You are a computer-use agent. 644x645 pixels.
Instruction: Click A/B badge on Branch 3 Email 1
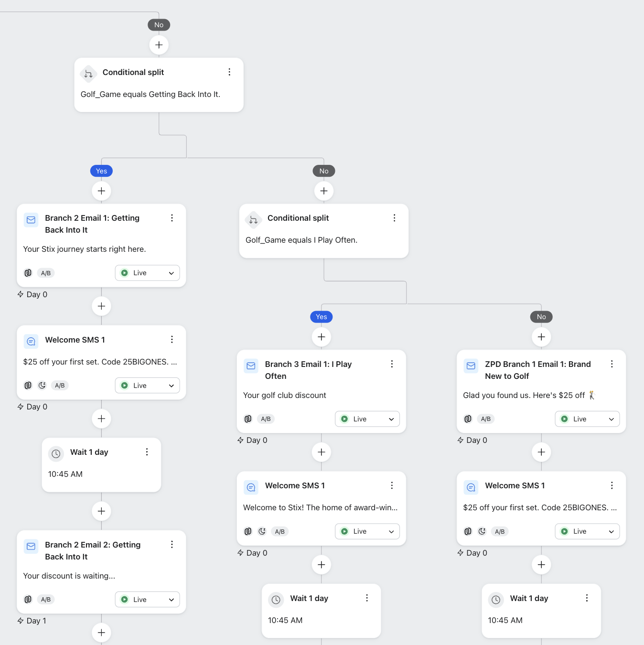click(266, 419)
